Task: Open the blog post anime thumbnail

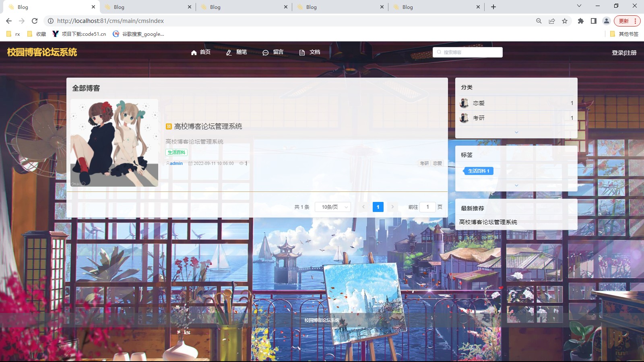Action: pyautogui.click(x=114, y=143)
